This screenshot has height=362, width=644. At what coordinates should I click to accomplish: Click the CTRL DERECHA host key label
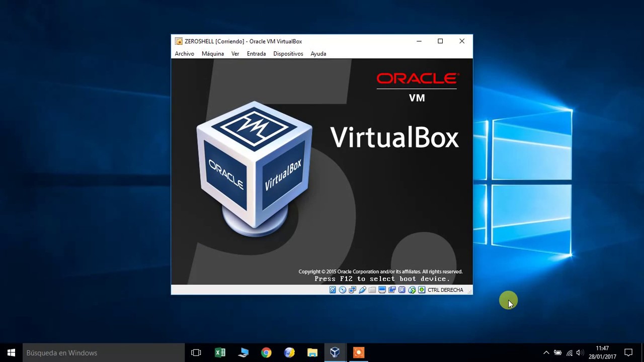tap(445, 290)
